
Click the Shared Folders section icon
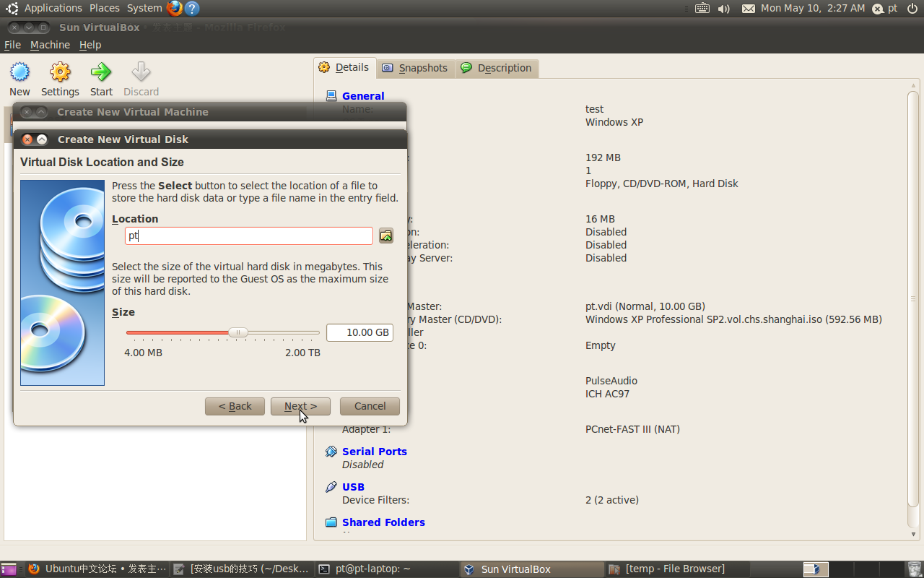coord(331,522)
